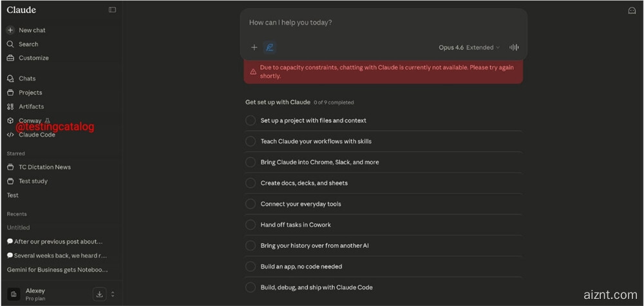Go to Artifacts in the sidebar
Viewport: 644px width, 306px height.
[31, 107]
